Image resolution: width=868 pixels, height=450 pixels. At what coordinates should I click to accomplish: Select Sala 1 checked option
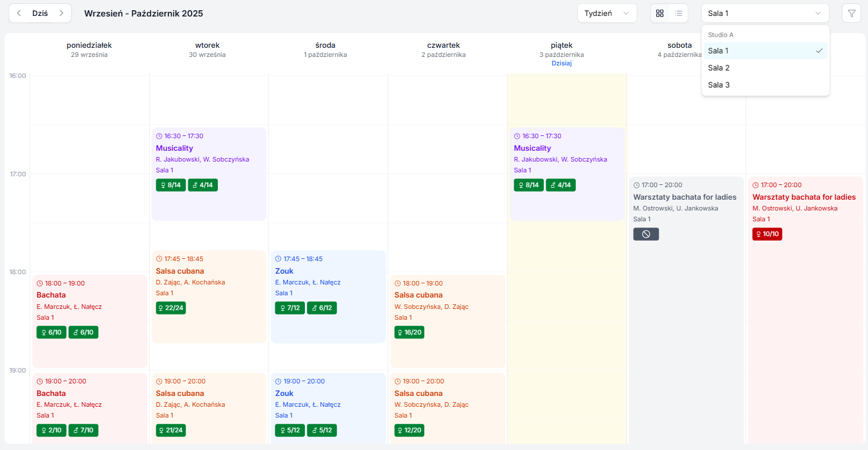point(765,51)
